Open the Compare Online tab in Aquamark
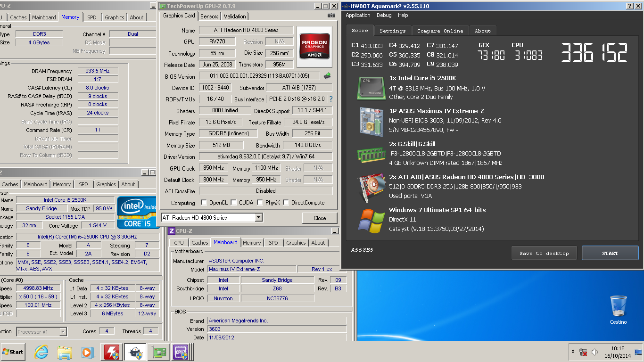This screenshot has width=644, height=362. pos(440,31)
